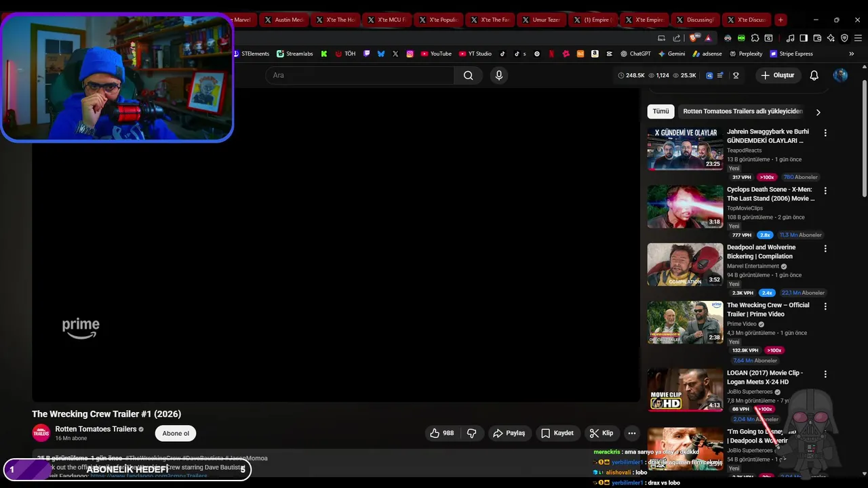The image size is (868, 488).
Task: Switch to the DiscussingF browser tab
Action: coord(696,20)
